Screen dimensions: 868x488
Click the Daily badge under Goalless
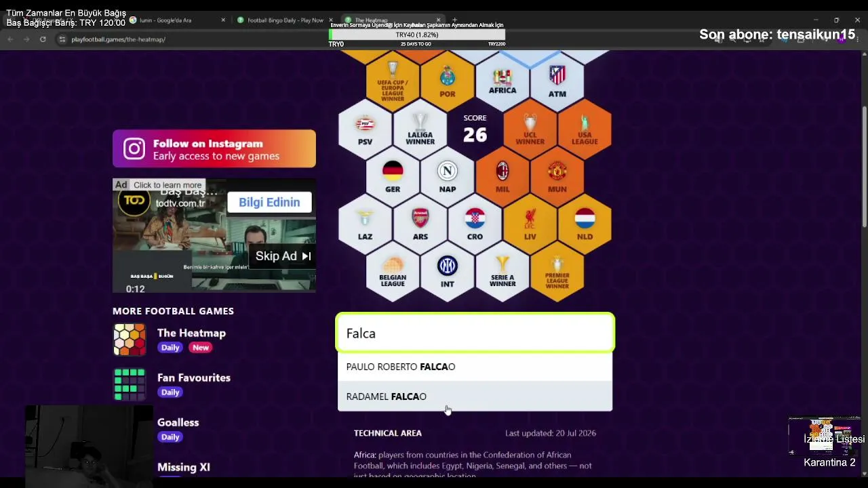tap(170, 437)
